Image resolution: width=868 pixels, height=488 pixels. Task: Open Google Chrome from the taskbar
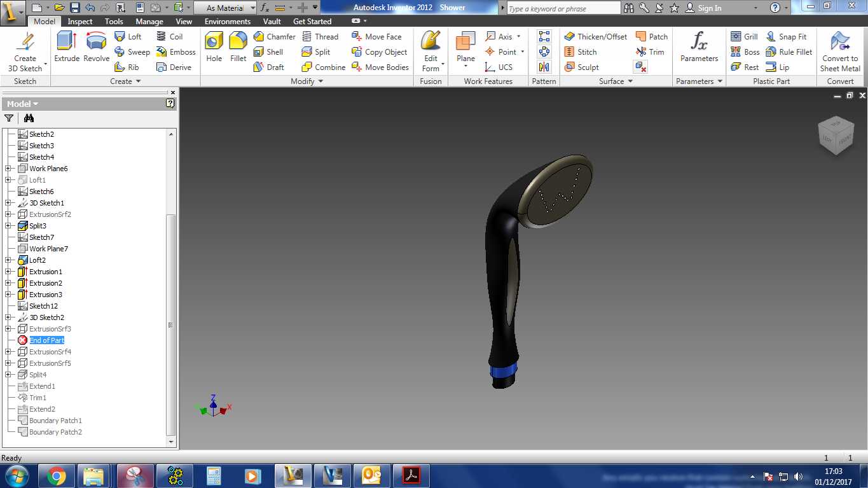[x=56, y=475]
